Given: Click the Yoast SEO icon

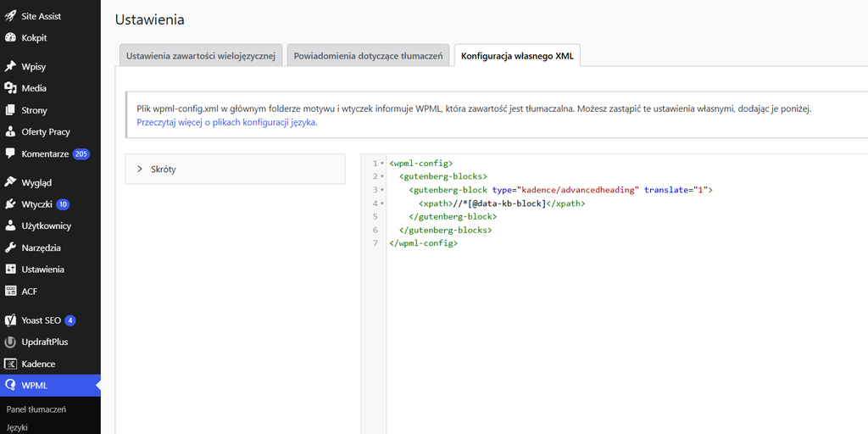Looking at the screenshot, I should click(x=10, y=320).
